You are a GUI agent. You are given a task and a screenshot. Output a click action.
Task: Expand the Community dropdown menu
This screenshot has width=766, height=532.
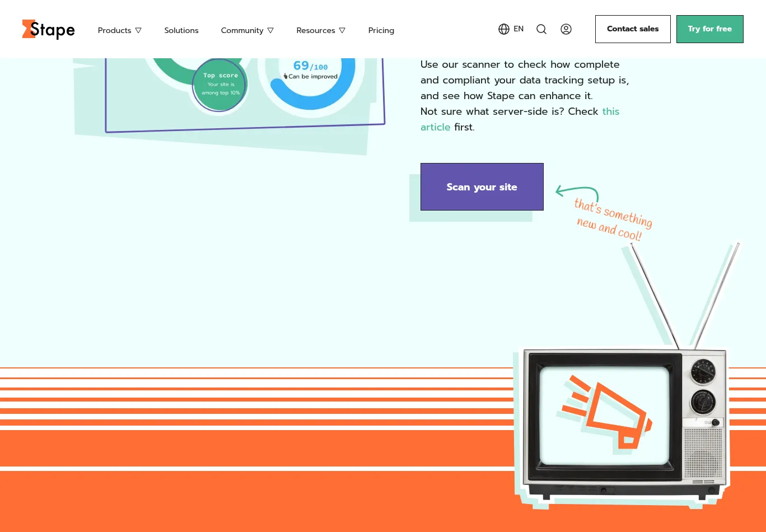click(247, 30)
